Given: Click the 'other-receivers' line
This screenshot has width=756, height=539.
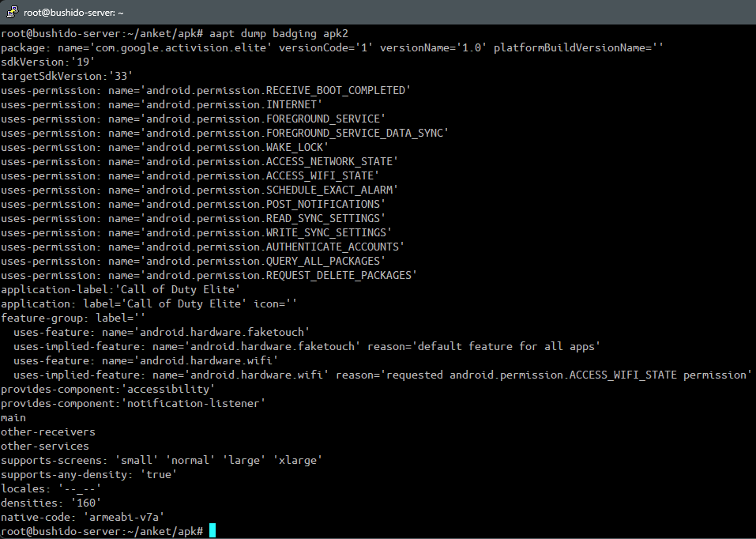Looking at the screenshot, I should tap(48, 432).
